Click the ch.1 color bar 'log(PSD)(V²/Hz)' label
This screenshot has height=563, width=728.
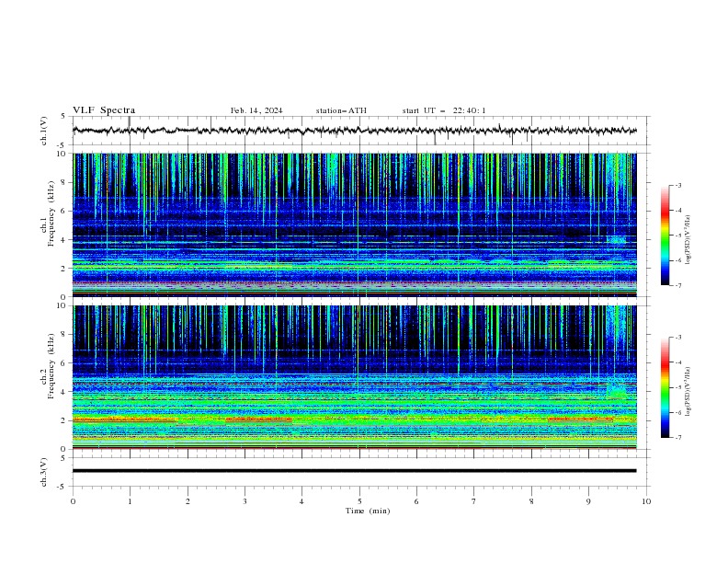[688, 240]
